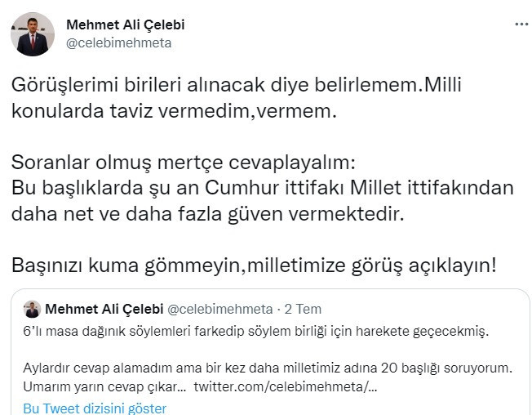The height and width of the screenshot is (415, 532).
Task: Click the @celebimehmeta handle inside the quoted tweet
Action: pyautogui.click(x=219, y=309)
